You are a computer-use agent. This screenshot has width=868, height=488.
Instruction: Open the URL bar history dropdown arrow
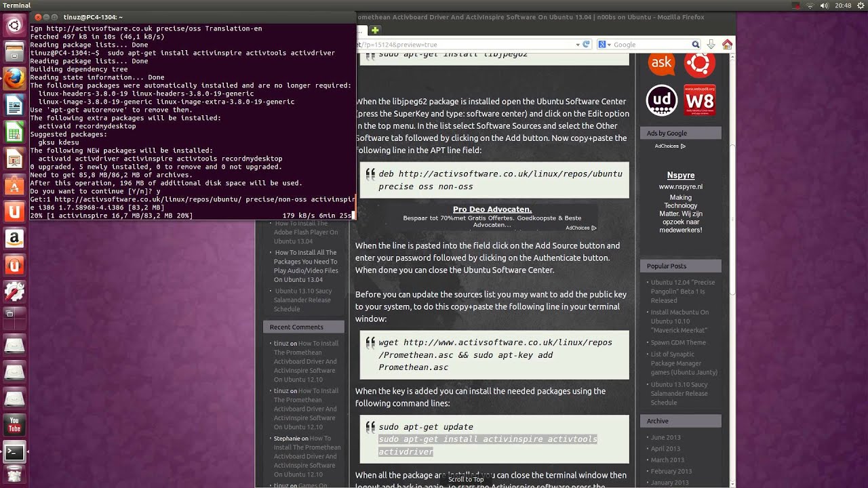[578, 44]
